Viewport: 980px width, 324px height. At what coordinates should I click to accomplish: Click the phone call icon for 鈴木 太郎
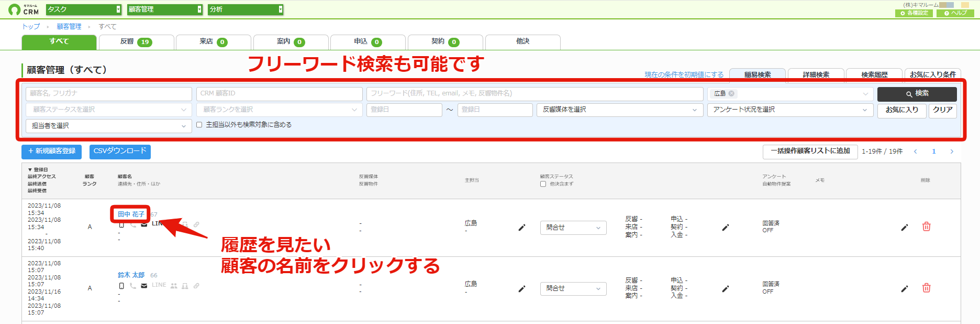(133, 286)
